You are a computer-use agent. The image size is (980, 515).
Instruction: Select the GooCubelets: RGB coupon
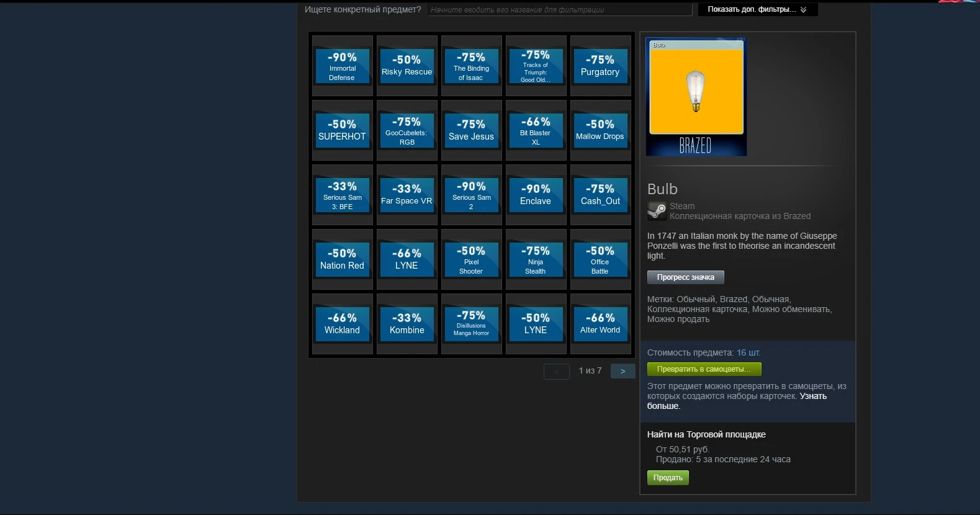tap(407, 130)
